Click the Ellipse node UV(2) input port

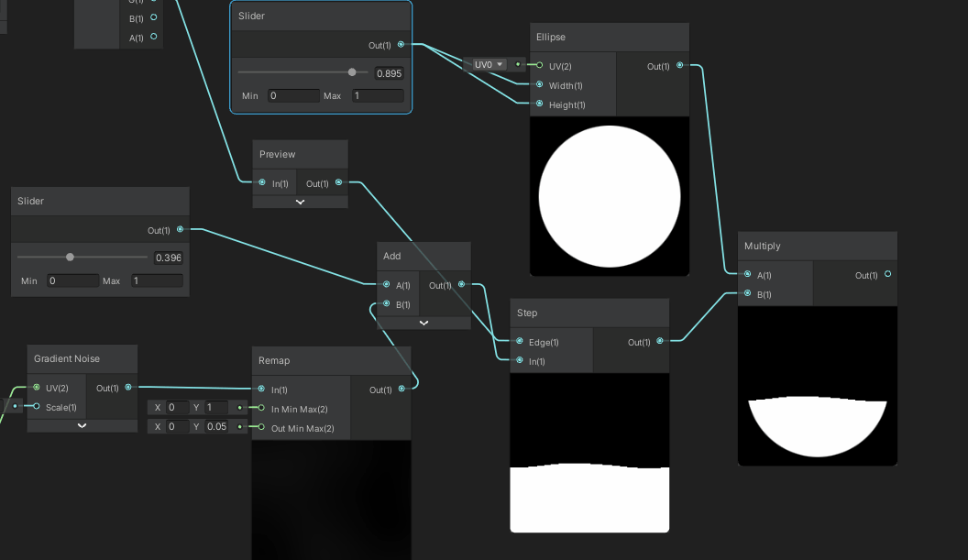(x=540, y=65)
